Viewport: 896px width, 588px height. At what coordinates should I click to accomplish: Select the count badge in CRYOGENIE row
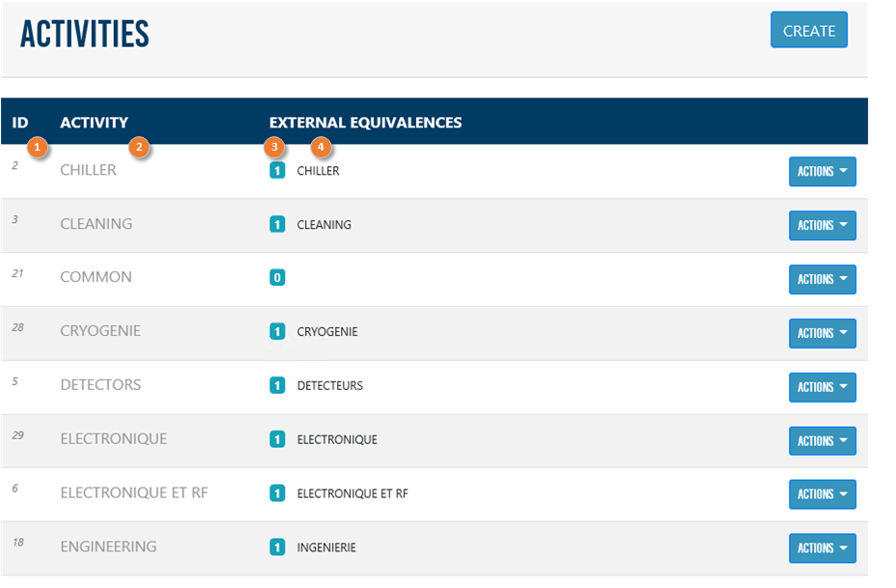[x=277, y=332]
